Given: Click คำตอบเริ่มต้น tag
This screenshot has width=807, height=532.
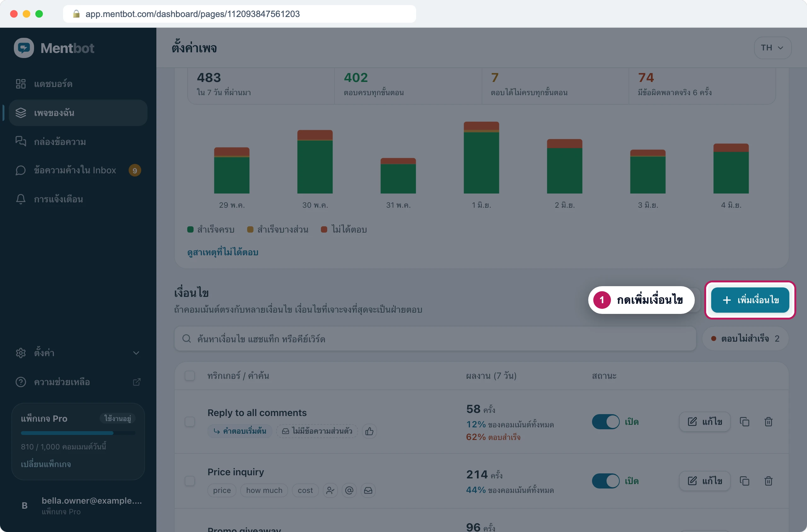Looking at the screenshot, I should 240,431.
